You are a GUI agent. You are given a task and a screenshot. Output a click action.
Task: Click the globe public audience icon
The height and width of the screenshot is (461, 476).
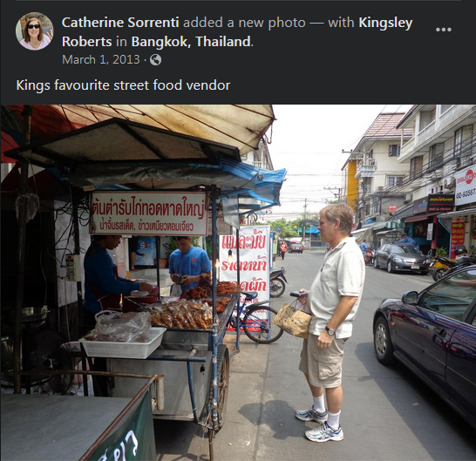155,59
